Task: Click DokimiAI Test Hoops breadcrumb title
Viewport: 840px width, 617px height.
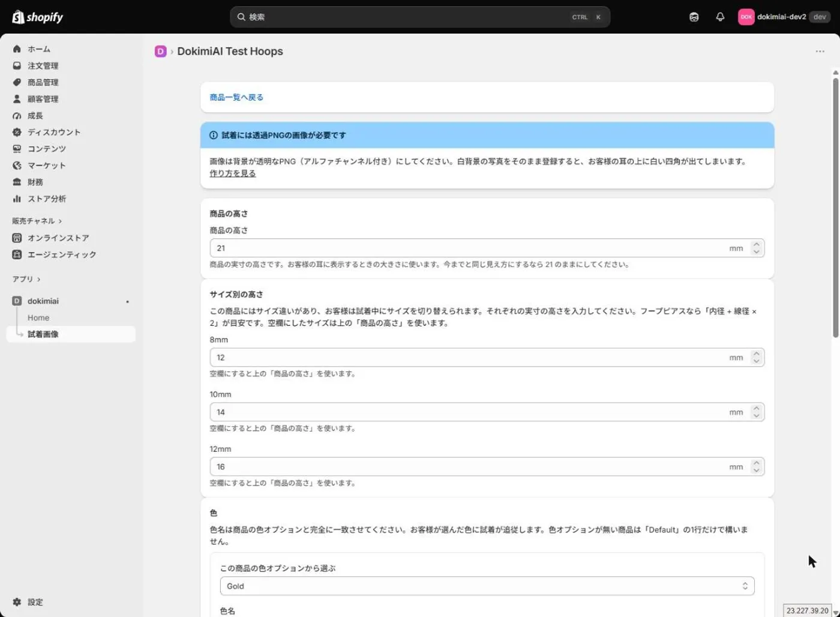Action: pyautogui.click(x=230, y=52)
